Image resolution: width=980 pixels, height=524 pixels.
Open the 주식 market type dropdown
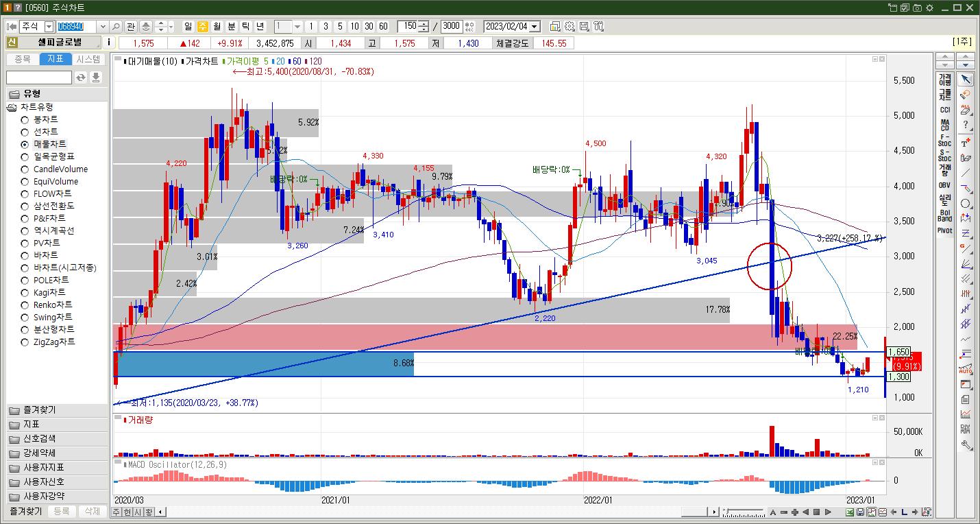(x=49, y=27)
